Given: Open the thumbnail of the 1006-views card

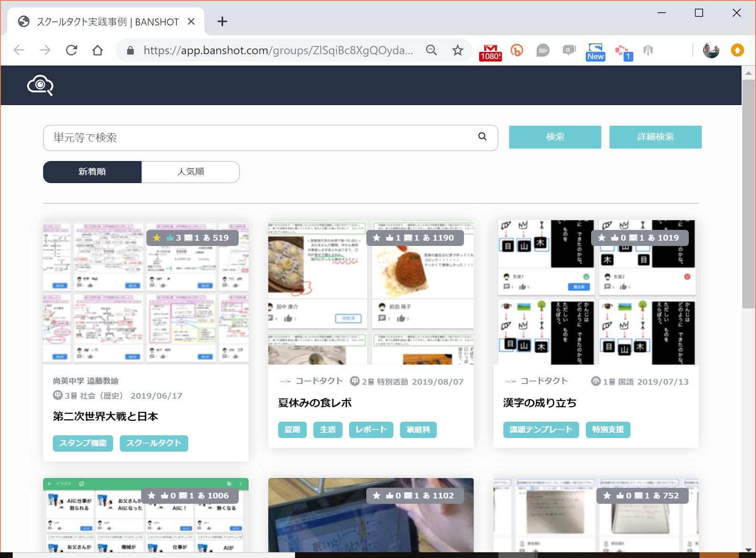Looking at the screenshot, I should point(146,515).
